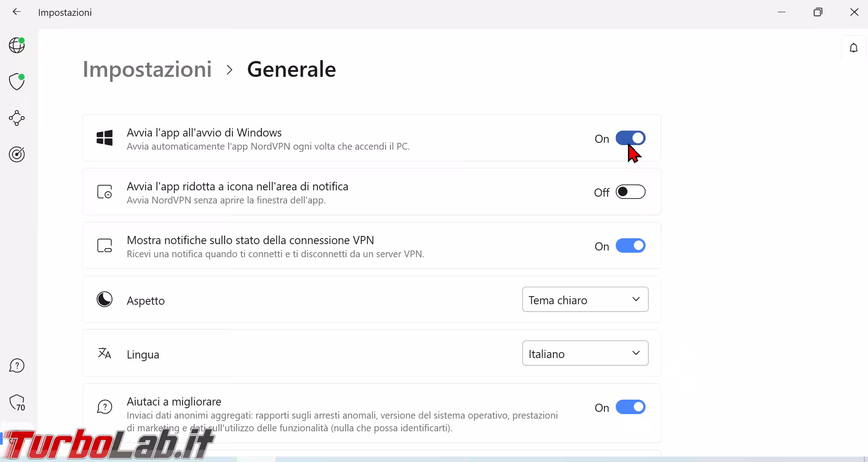868x462 pixels.
Task: Click the 'Generale' breadcrumb heading
Action: (291, 70)
